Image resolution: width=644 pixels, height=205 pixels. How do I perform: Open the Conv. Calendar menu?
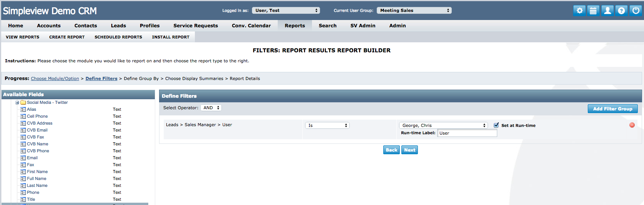point(252,26)
